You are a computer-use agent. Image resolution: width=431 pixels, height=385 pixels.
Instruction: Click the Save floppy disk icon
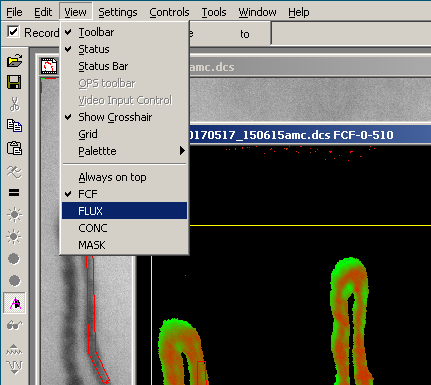coord(14,82)
